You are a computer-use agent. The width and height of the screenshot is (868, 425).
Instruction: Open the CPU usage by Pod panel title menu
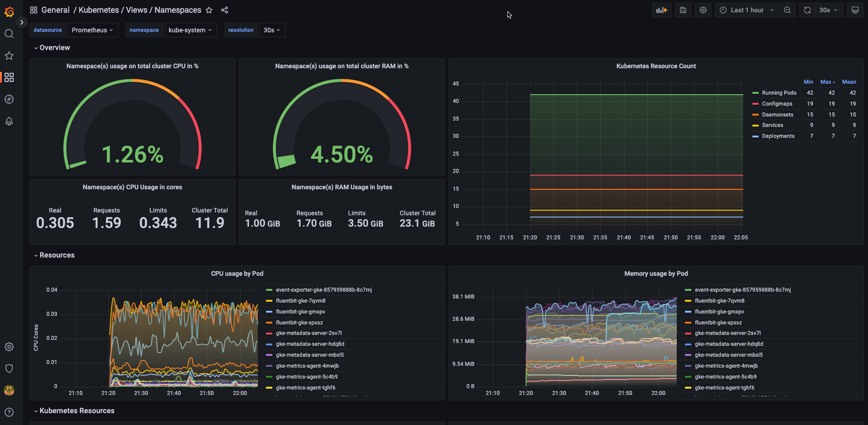(237, 273)
